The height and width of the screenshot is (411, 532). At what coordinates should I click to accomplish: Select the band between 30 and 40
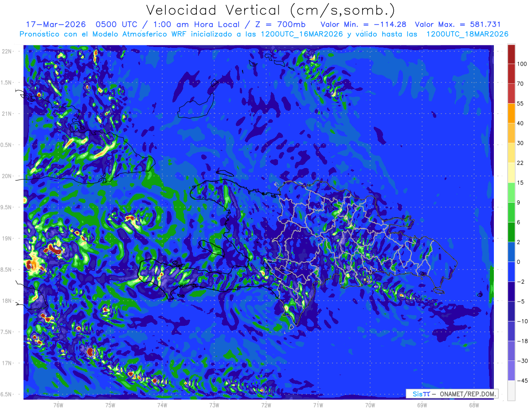(511, 133)
